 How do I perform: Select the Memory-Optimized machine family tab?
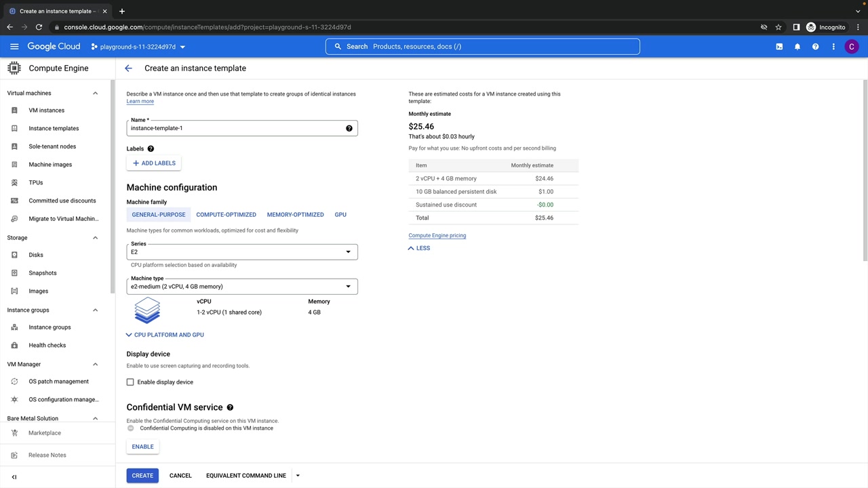(295, 215)
